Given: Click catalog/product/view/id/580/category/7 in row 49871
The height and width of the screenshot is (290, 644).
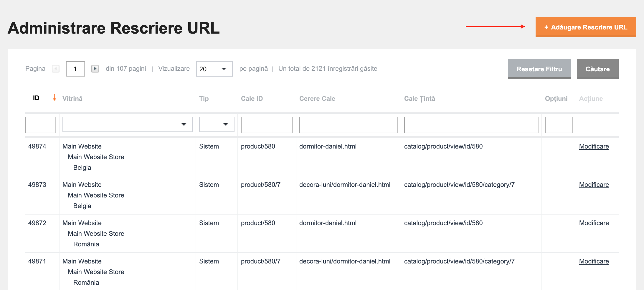Looking at the screenshot, I should [459, 261].
